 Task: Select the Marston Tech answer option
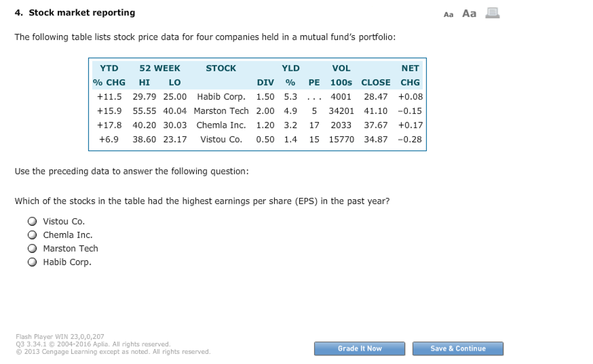click(32, 248)
